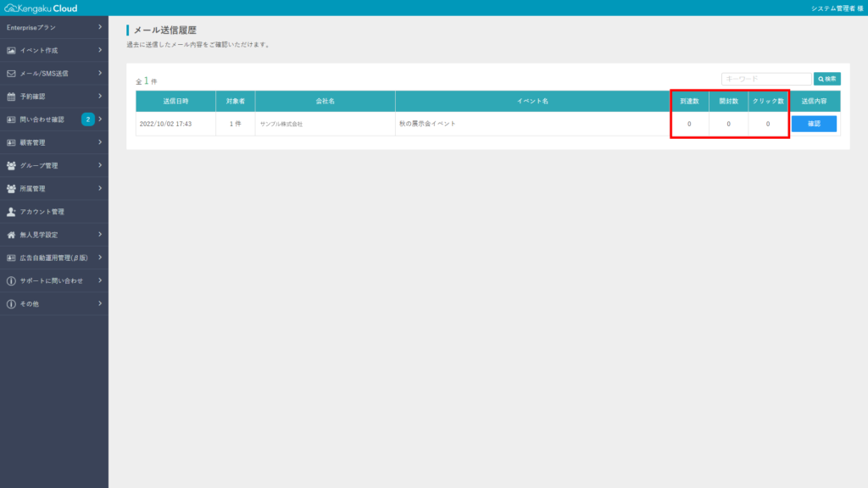
Task: Click the クリック数 column header
Action: (x=768, y=102)
